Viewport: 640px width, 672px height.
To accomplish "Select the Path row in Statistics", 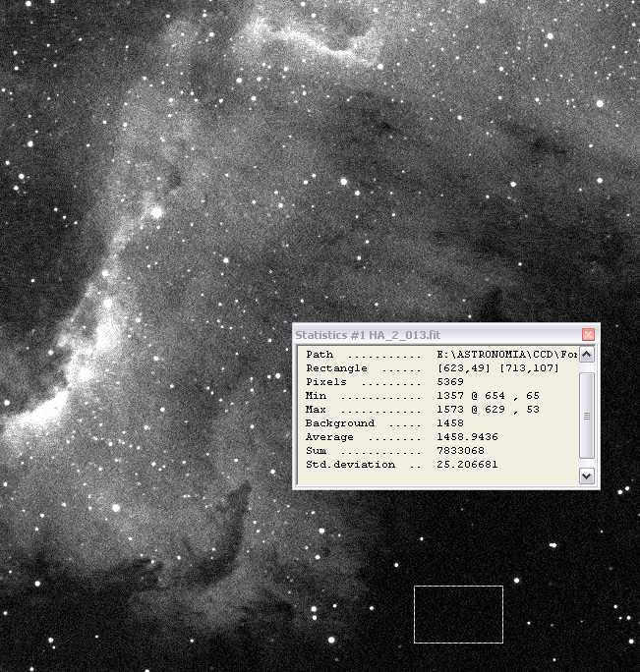I will [441, 355].
